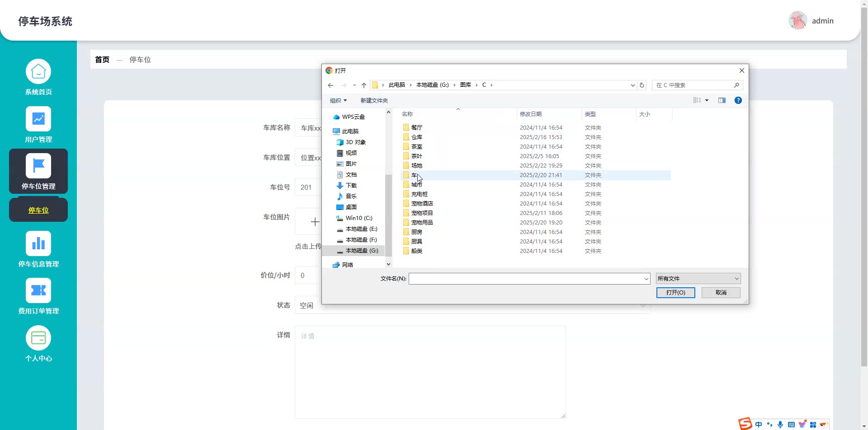
Task: Click the navigation pane scroll down arrow
Action: [388, 264]
